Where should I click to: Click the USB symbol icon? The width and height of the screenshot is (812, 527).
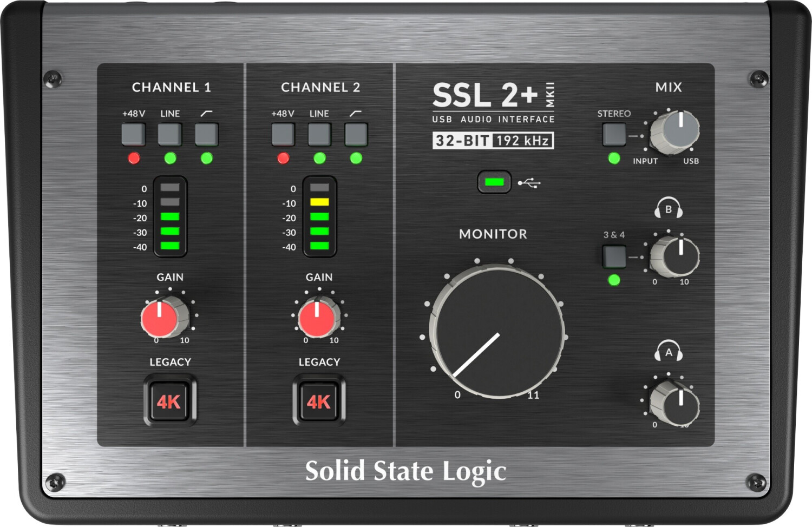point(529,183)
